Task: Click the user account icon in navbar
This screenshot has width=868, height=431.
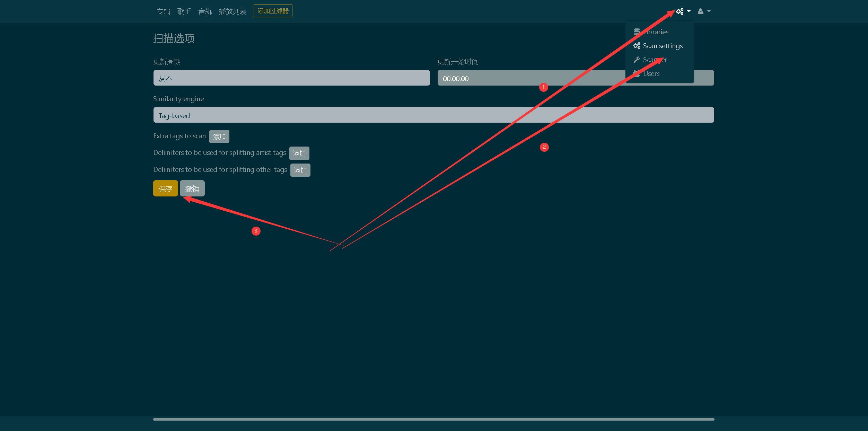Action: click(x=700, y=11)
